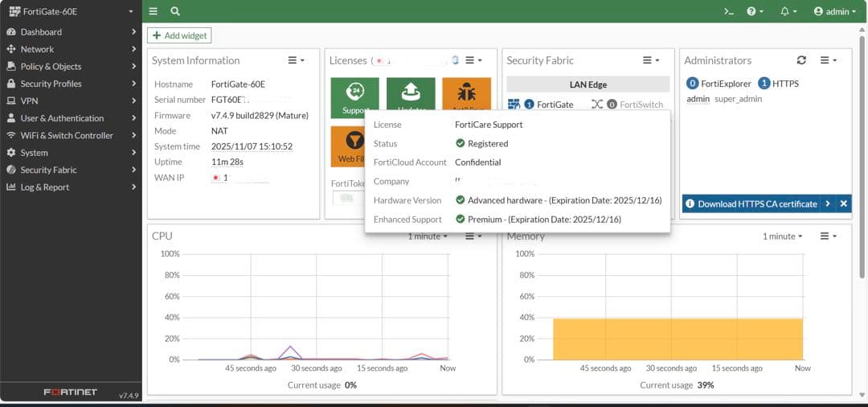Click the green Support license tile
Image resolution: width=868 pixels, height=407 pixels.
(x=355, y=97)
